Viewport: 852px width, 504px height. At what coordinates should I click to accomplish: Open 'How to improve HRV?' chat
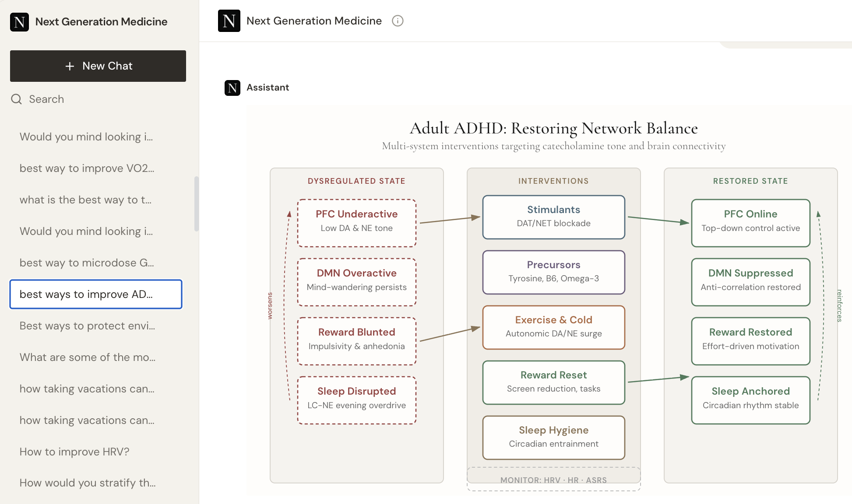(x=96, y=452)
